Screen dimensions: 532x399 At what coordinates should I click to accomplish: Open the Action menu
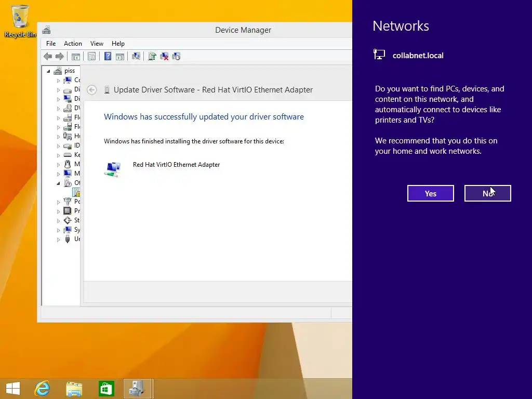73,44
